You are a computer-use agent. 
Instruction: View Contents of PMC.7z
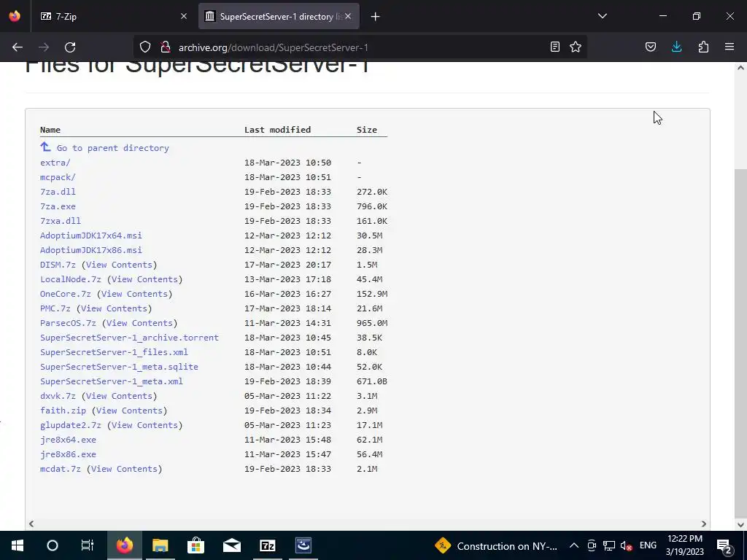click(114, 308)
